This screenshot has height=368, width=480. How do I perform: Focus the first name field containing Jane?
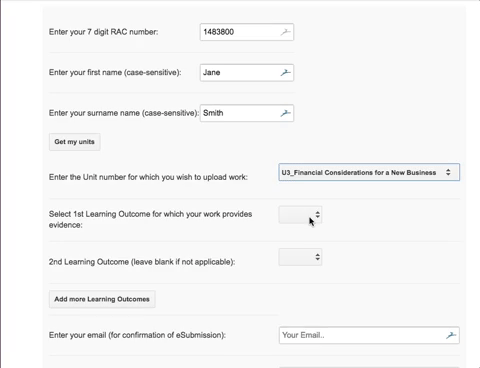tap(247, 72)
